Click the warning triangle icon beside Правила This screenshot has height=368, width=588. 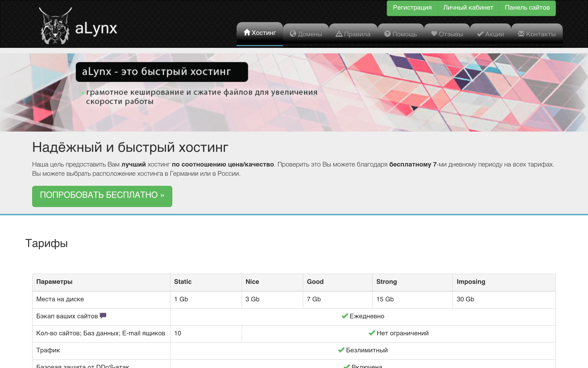tap(339, 34)
